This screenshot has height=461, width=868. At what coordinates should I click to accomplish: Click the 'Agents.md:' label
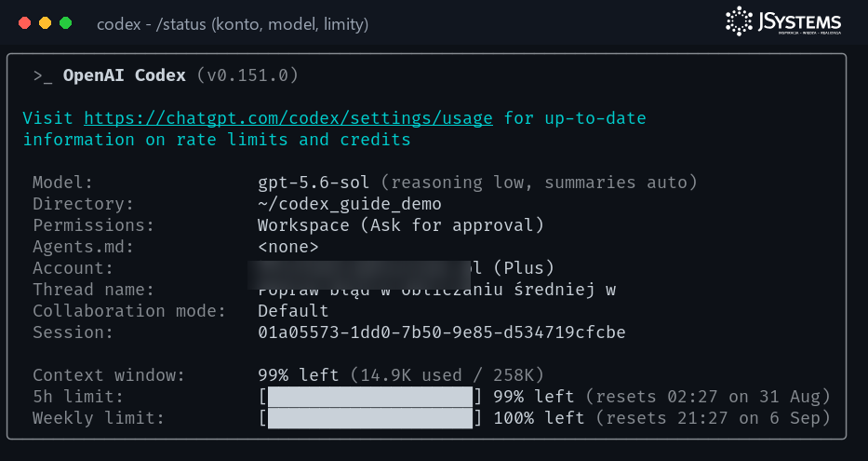(84, 247)
